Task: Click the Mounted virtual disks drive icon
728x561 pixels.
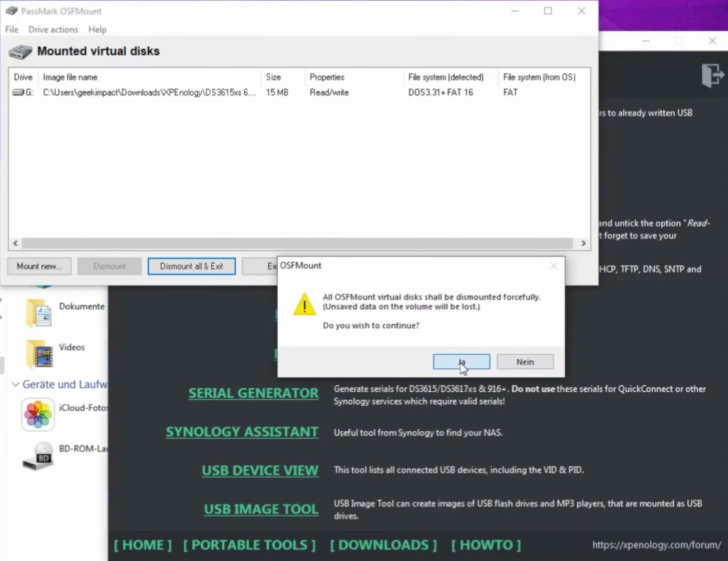Action: click(x=20, y=52)
